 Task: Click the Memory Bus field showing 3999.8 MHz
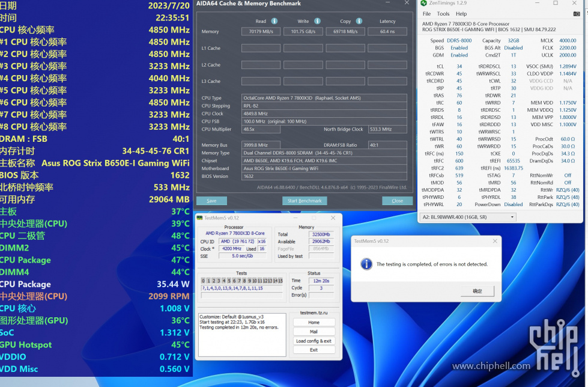coord(261,145)
